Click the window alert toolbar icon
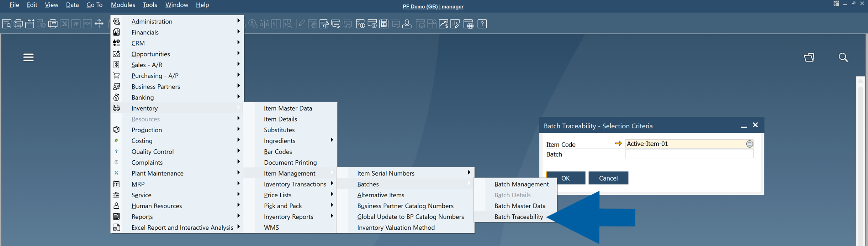The width and height of the screenshot is (868, 246). coord(372,24)
